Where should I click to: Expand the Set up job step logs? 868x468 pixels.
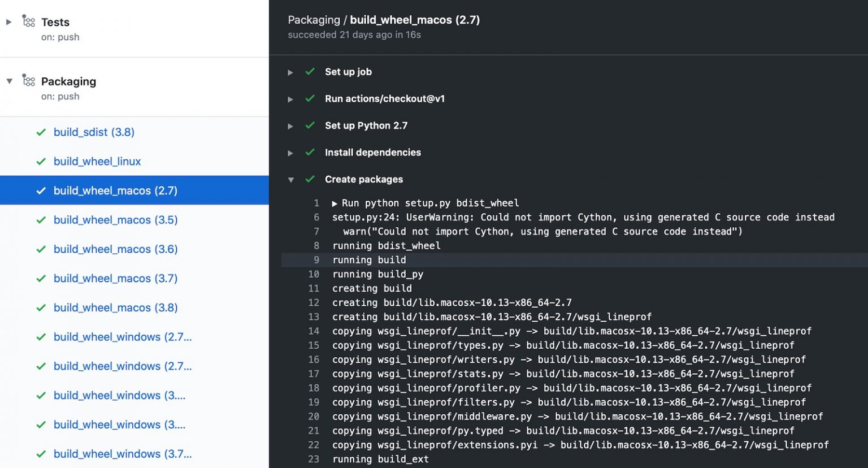click(290, 72)
